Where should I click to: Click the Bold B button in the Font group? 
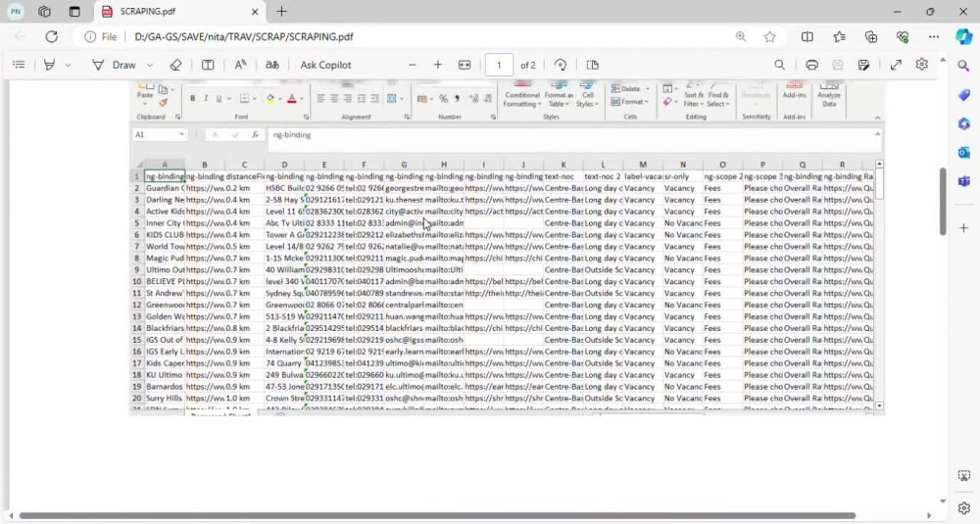coord(192,99)
